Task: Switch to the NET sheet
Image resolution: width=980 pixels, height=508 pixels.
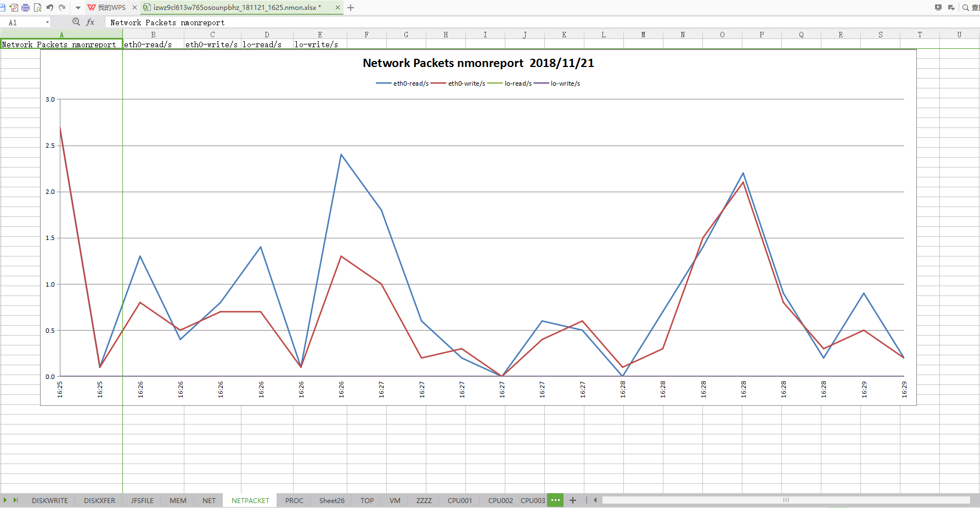Action: point(209,500)
